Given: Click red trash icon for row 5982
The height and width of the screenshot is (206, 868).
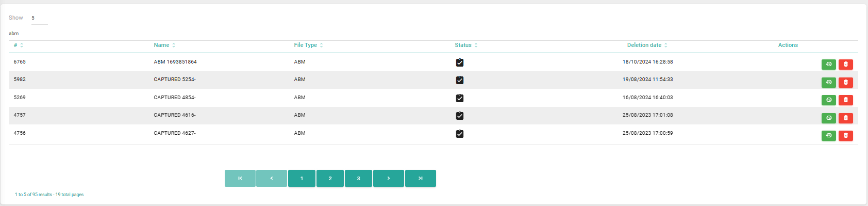Looking at the screenshot, I should [845, 83].
